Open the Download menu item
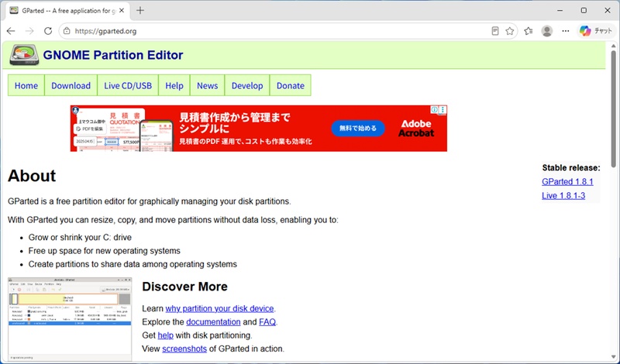Screen dimensions: 620x364 tap(71, 85)
